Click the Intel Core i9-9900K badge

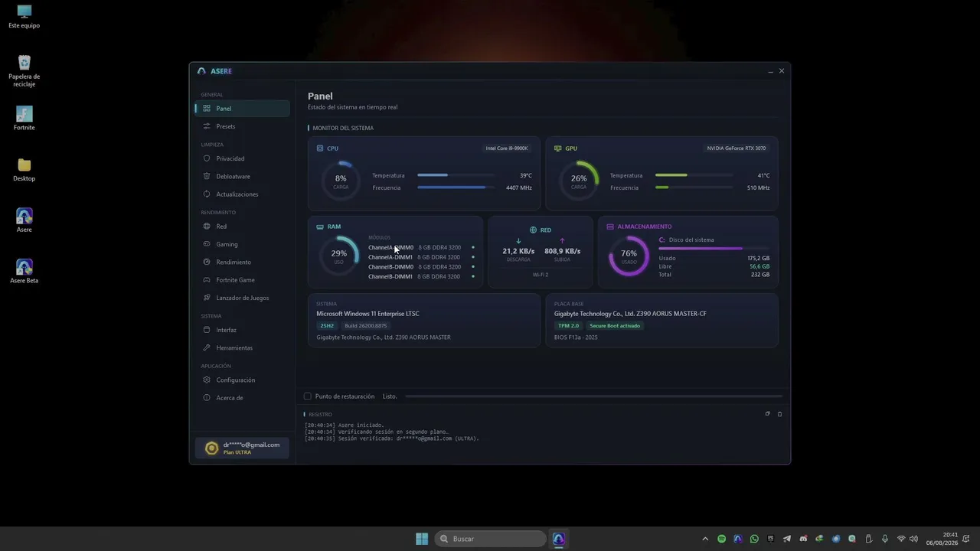coord(507,148)
